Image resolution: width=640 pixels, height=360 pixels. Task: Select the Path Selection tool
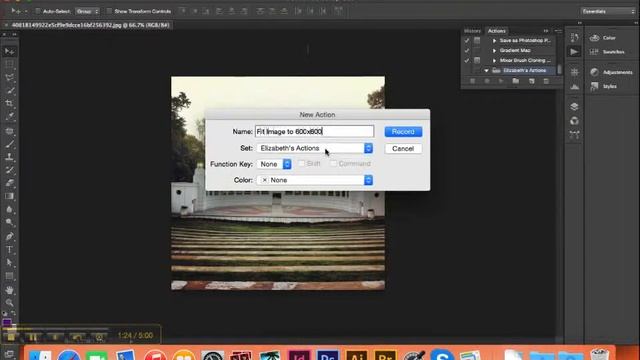point(9,262)
